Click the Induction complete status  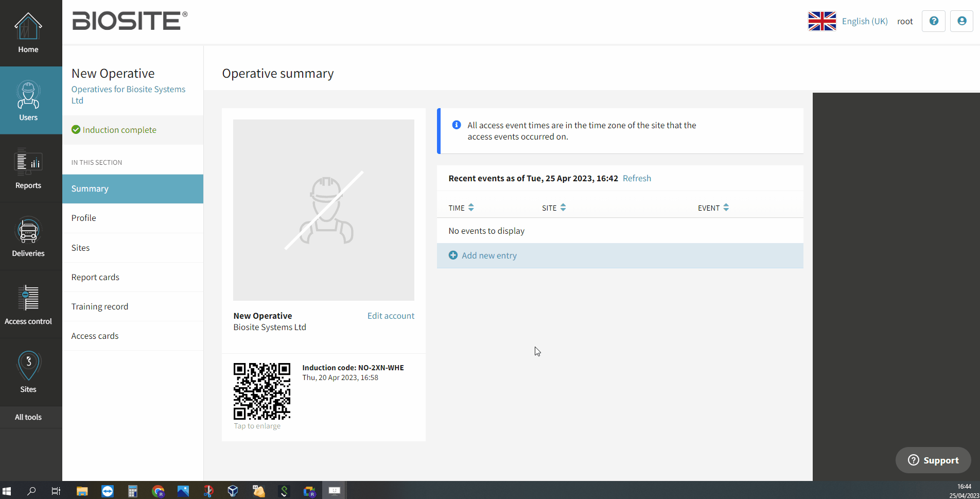(114, 130)
